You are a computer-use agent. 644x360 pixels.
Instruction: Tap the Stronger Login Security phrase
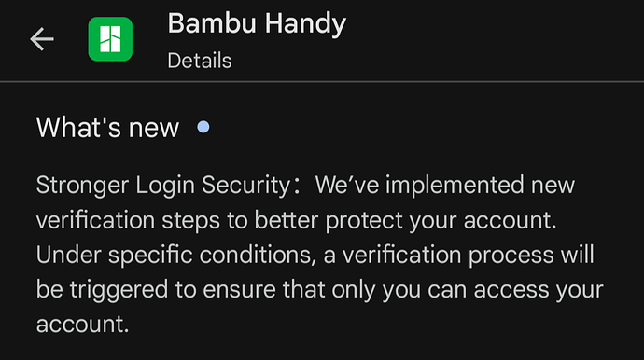163,186
